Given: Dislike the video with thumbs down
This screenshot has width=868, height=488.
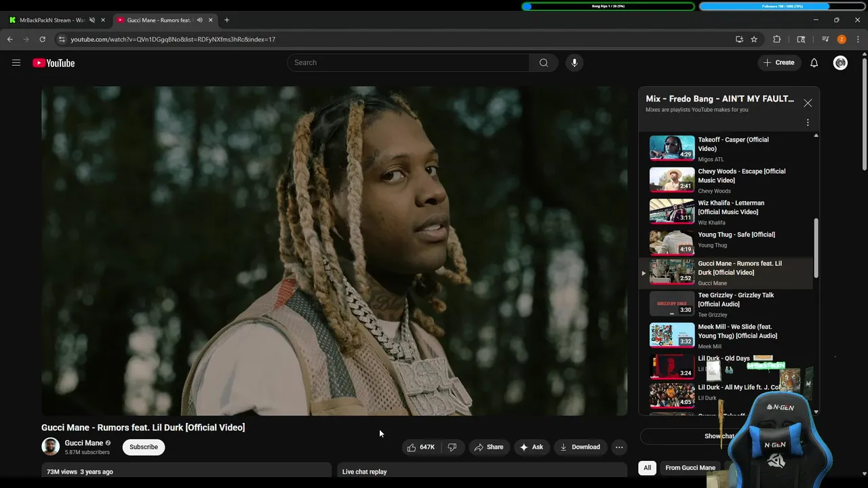Looking at the screenshot, I should [x=452, y=447].
